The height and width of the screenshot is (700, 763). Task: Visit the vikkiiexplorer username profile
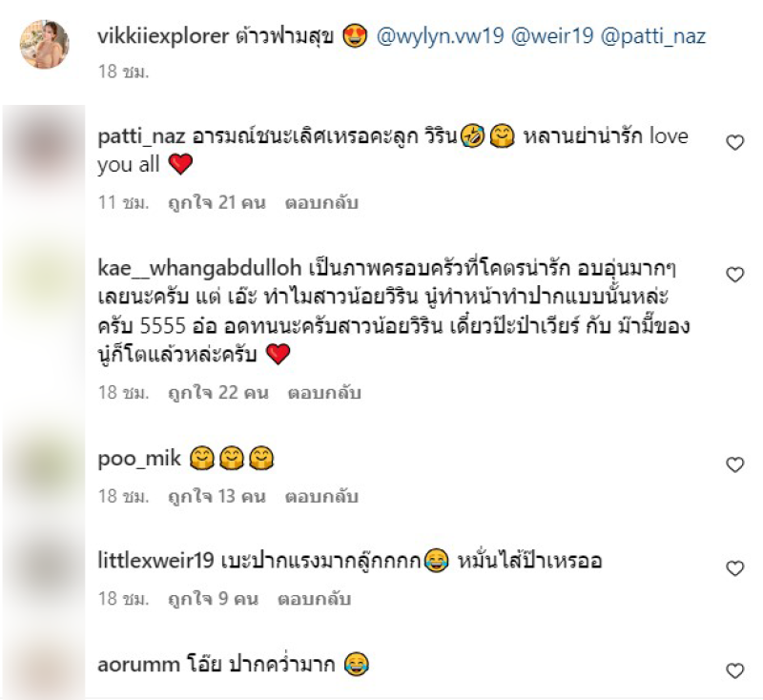pos(163,36)
